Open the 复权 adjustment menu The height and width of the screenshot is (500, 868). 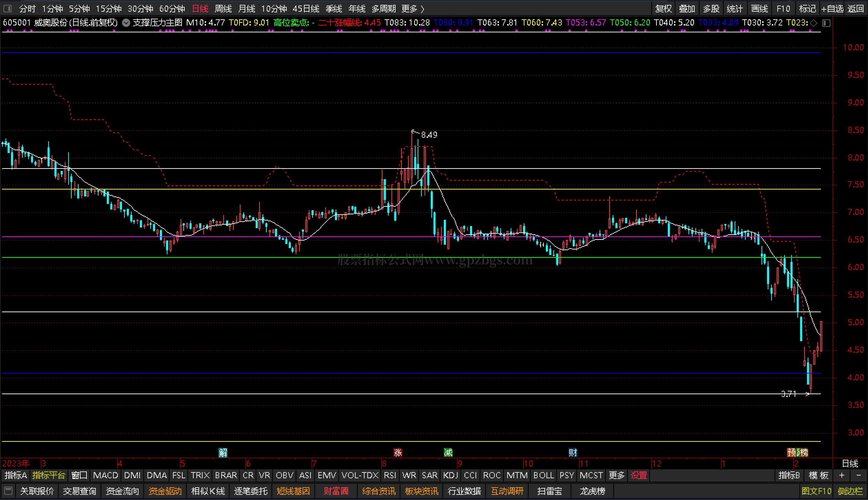tap(663, 9)
